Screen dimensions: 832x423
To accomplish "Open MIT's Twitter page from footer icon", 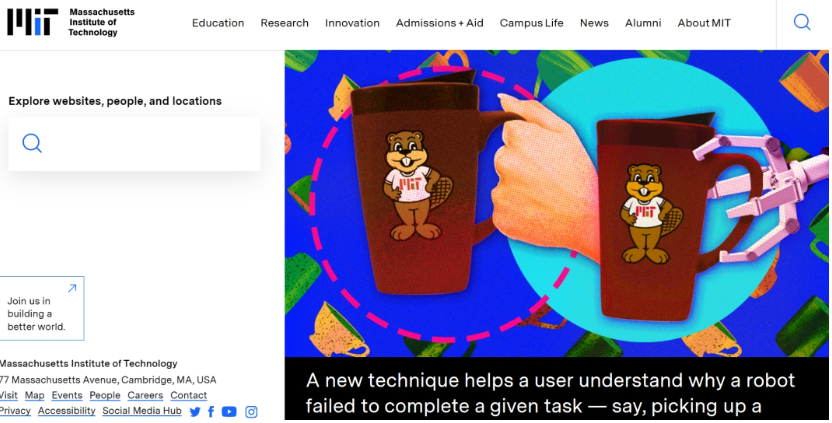I will point(195,412).
